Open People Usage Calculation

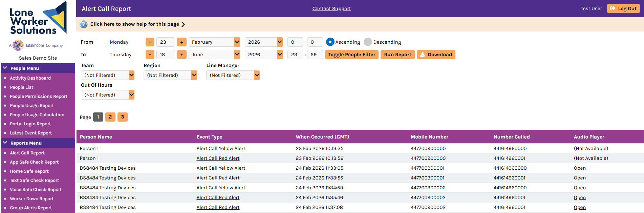(x=37, y=114)
